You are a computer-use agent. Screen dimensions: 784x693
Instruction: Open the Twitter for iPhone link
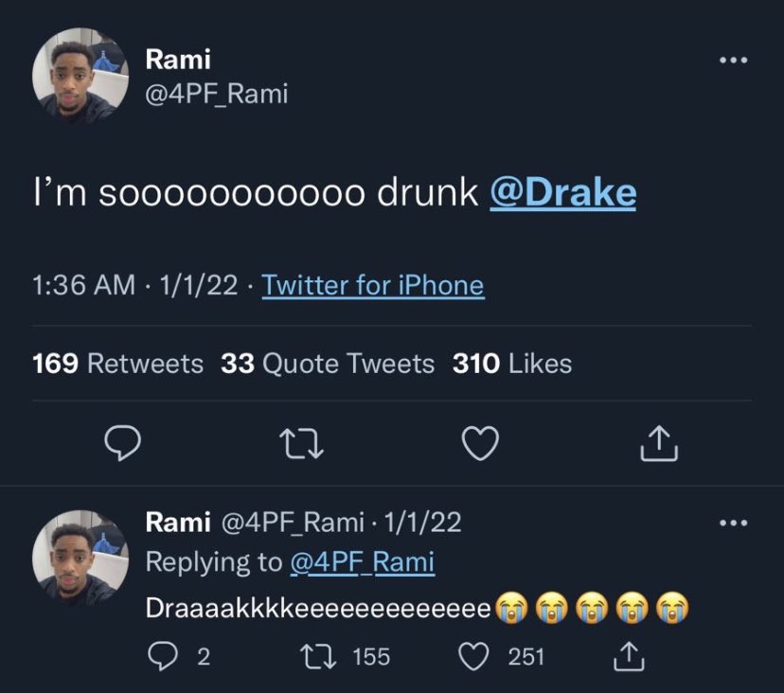(x=373, y=285)
